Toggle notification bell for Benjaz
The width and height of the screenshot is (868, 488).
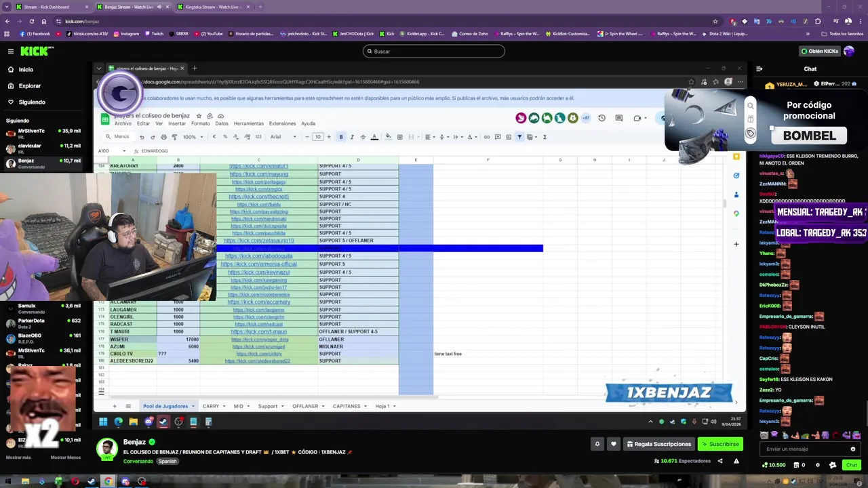pyautogui.click(x=597, y=444)
